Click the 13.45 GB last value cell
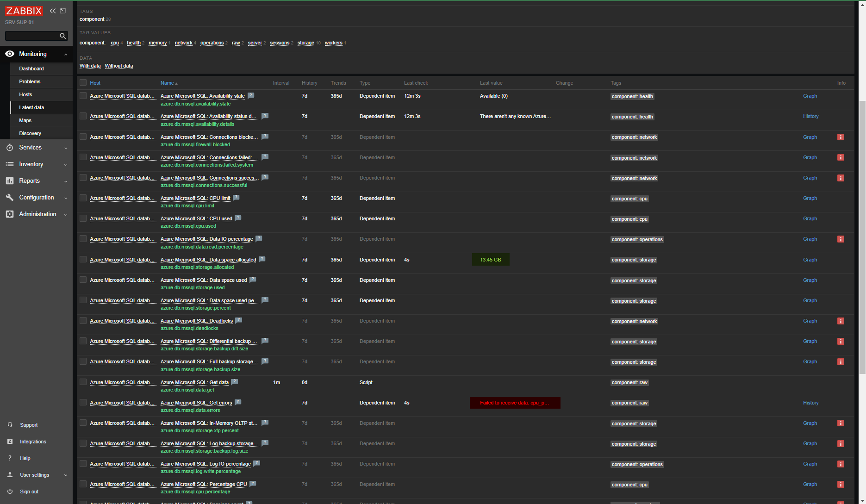 coord(491,260)
